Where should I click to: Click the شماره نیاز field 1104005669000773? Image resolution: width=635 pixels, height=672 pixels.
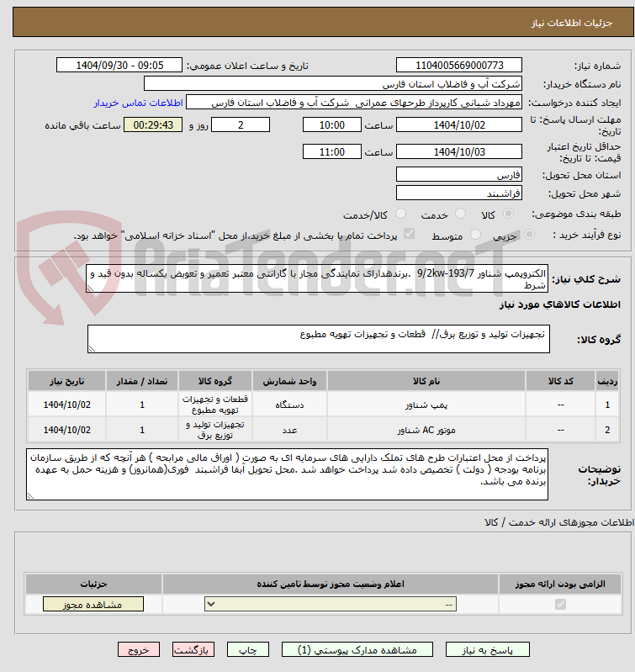(x=459, y=65)
